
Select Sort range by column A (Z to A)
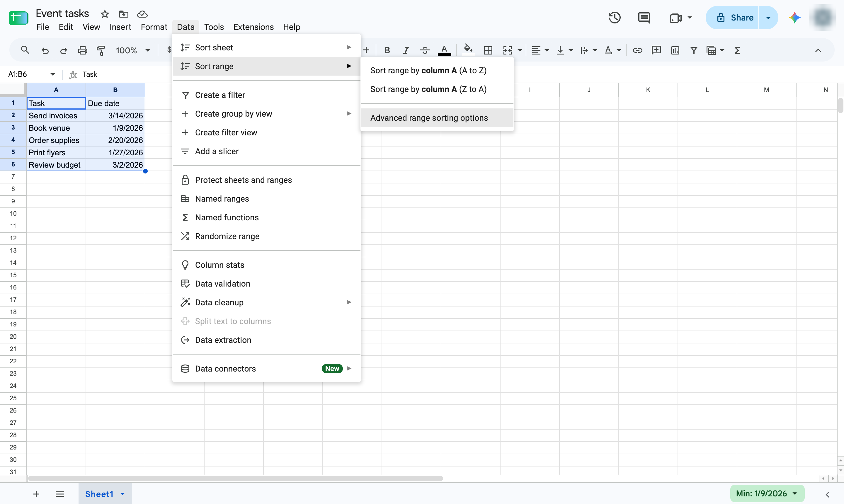[437, 89]
